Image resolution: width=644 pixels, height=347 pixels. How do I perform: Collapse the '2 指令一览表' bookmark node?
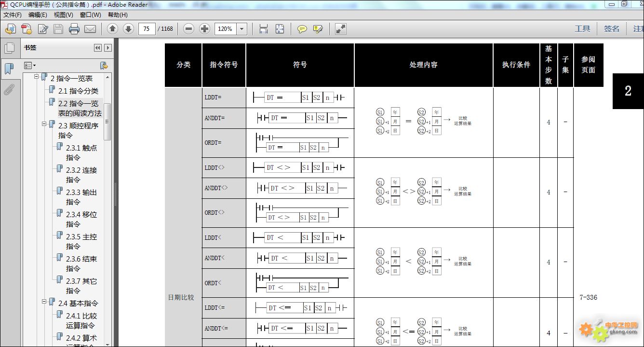[x=36, y=77]
